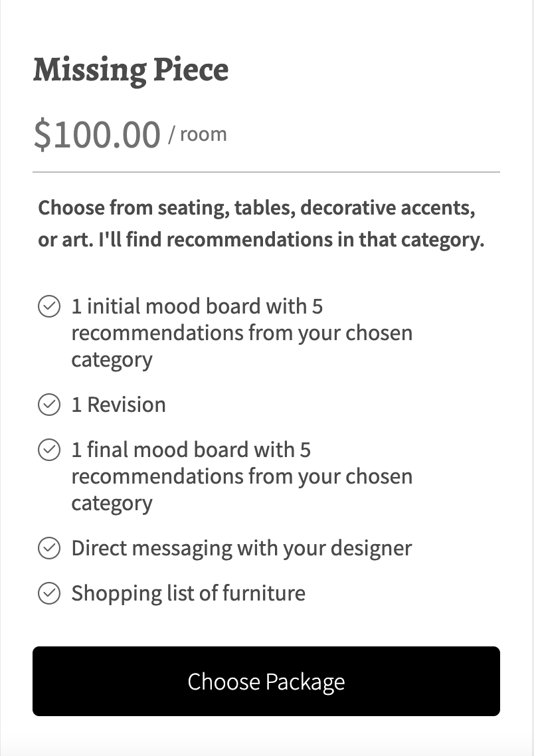Click the $100.00 price amount
The width and height of the screenshot is (534, 756).
point(97,134)
